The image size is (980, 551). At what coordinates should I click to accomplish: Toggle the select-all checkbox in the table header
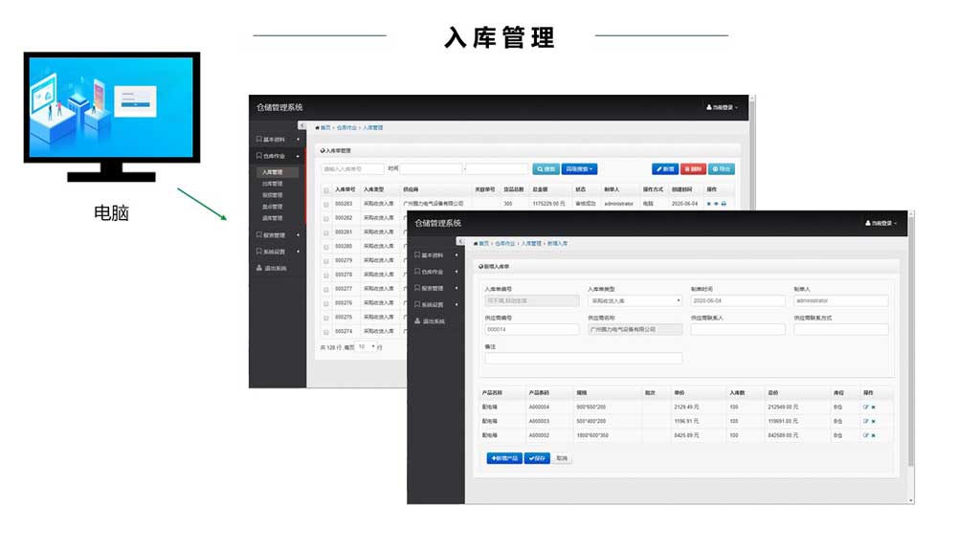(x=326, y=189)
